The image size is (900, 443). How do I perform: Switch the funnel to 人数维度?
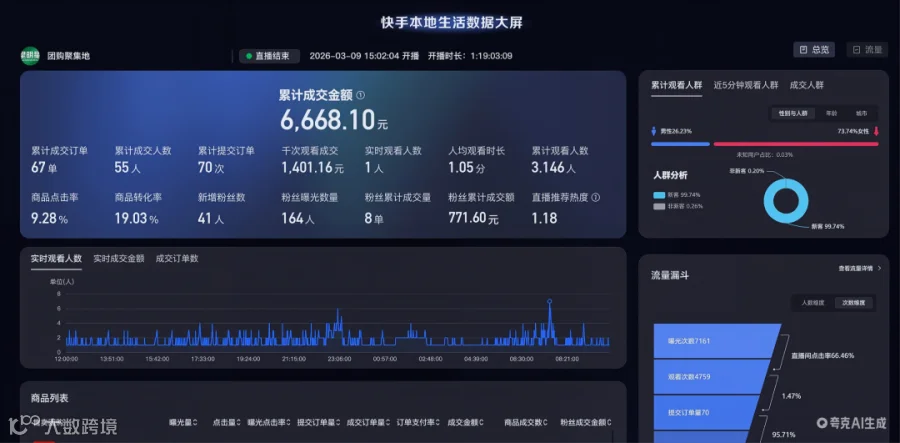[812, 302]
